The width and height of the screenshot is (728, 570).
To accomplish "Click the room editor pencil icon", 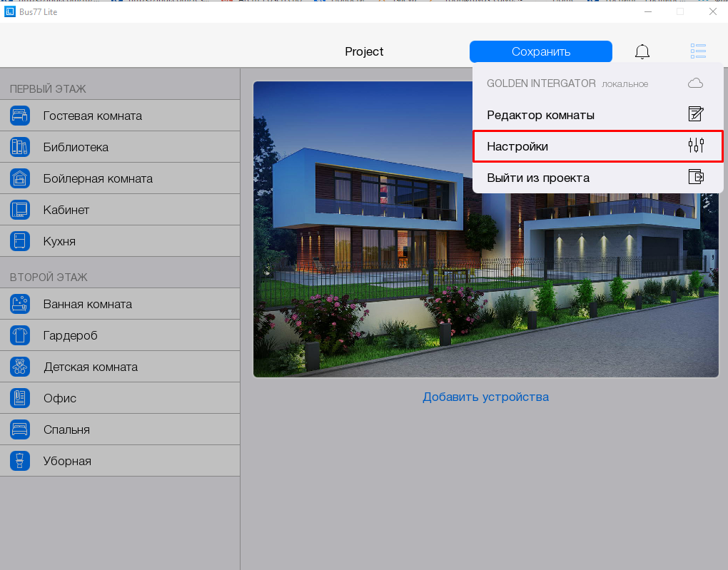I will coord(696,114).
